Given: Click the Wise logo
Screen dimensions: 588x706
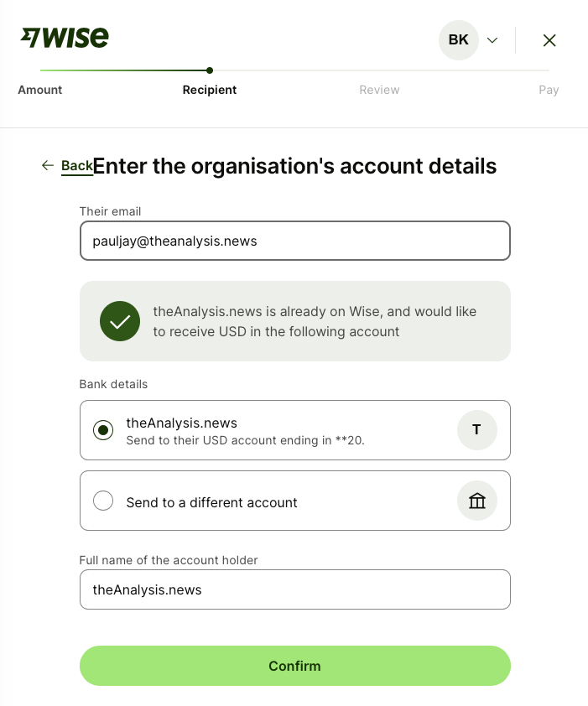Looking at the screenshot, I should 65,39.
